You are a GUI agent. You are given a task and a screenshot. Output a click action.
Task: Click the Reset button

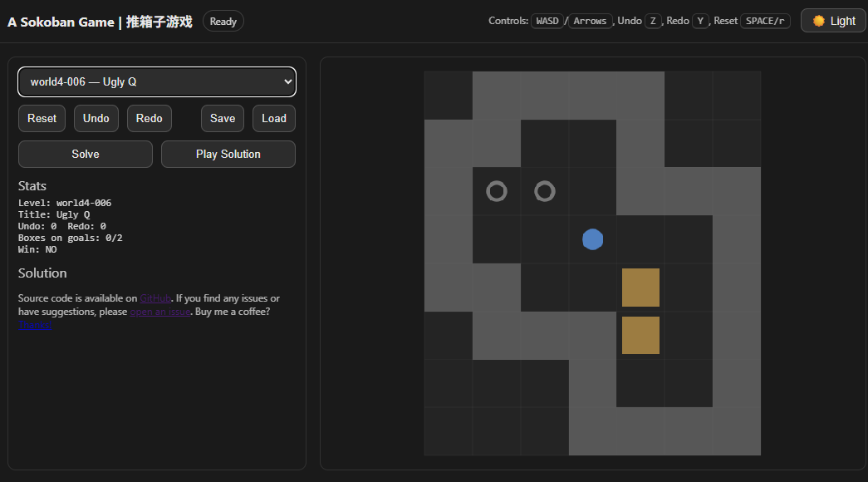[42, 119]
